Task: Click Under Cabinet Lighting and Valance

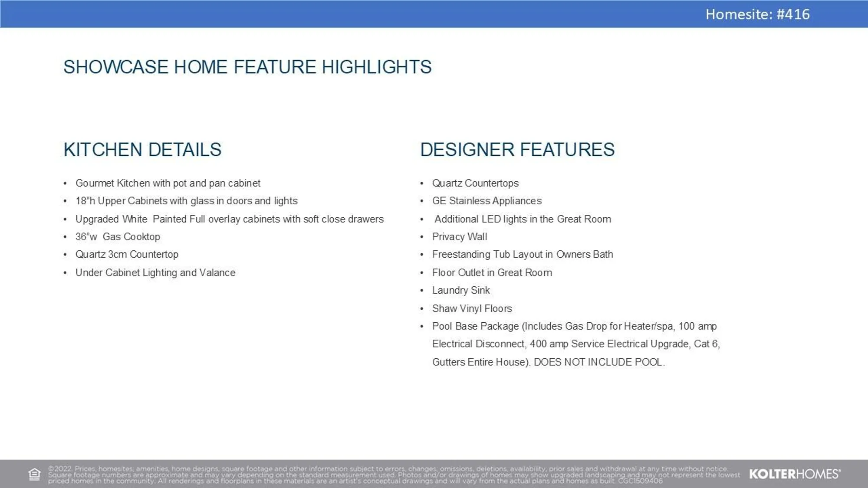Action: point(155,273)
